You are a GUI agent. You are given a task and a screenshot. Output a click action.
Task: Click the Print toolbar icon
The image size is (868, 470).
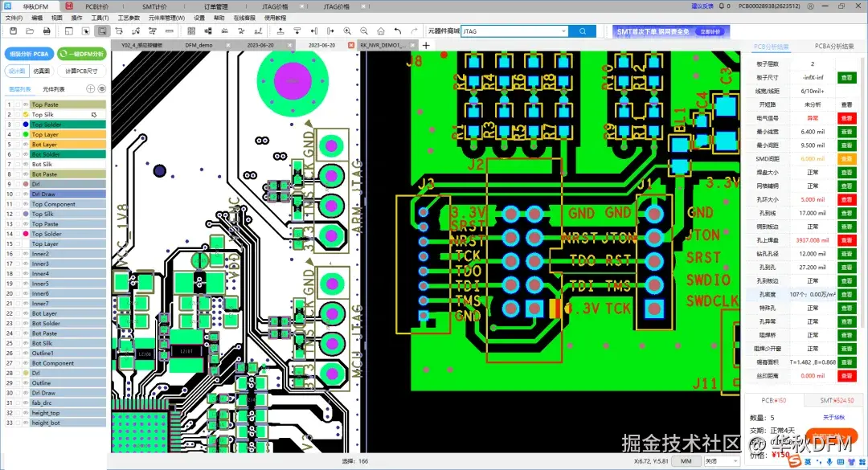click(x=47, y=31)
